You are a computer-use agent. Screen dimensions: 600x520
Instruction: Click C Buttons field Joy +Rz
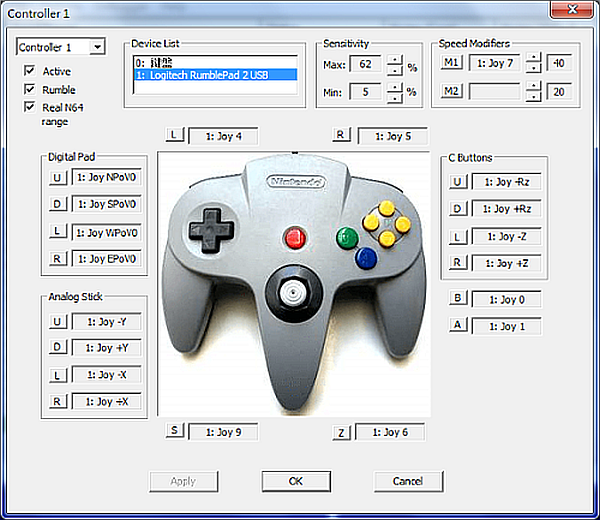pos(507,209)
